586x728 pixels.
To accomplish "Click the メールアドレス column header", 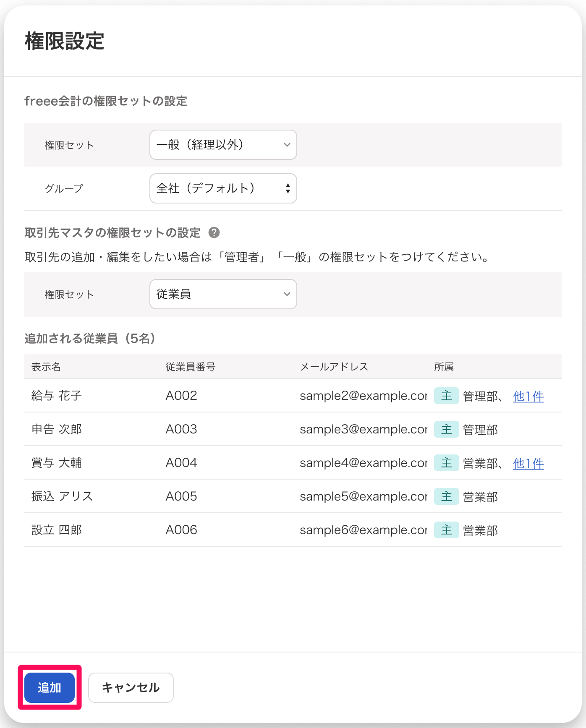I will click(x=334, y=367).
